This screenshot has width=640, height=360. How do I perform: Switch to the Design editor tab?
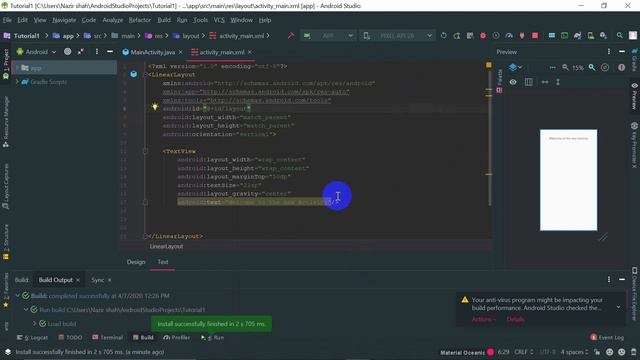[136, 262]
